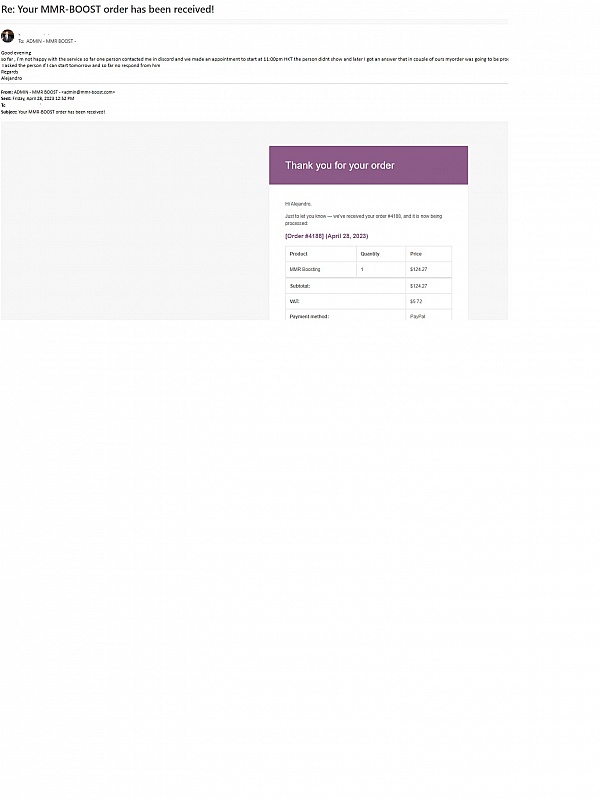Click the 'Payment method:' label
Screen dimensions: 600x800
click(x=309, y=316)
